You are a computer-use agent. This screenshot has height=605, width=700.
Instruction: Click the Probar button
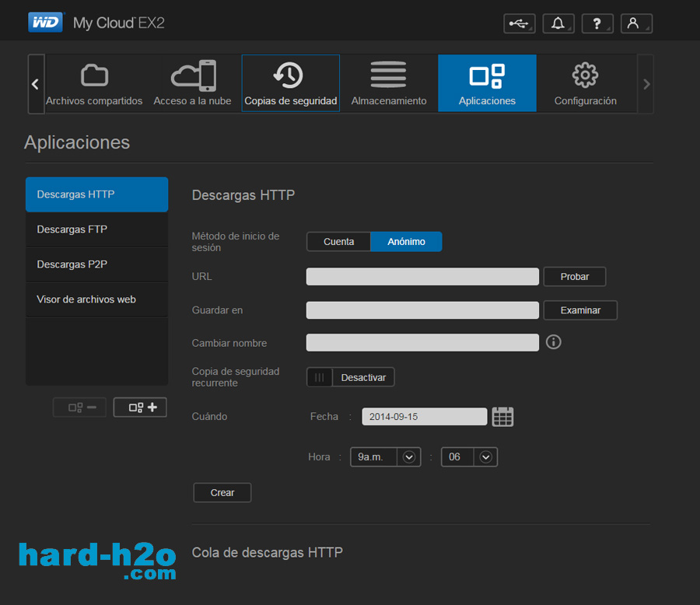(x=575, y=276)
